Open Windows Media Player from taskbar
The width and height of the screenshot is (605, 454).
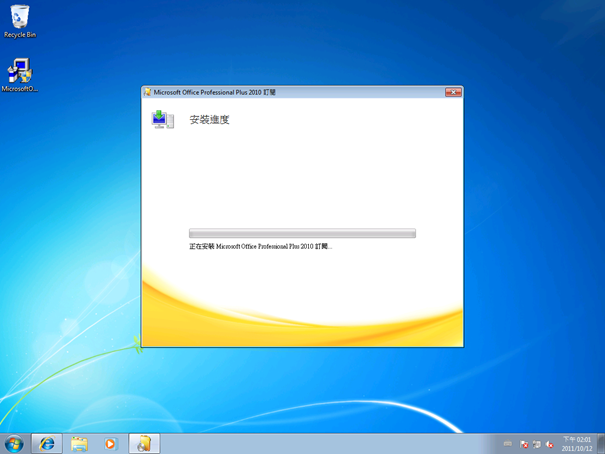pos(110,444)
